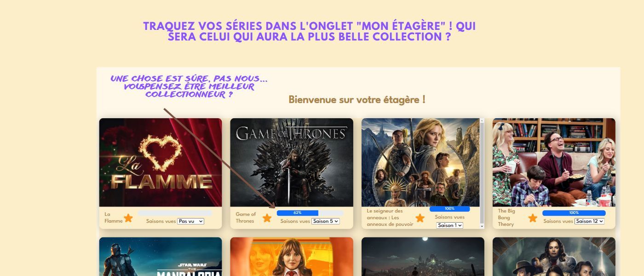The width and height of the screenshot is (644, 276).
Task: Click the Game of Thrones title text
Action: 246,218
